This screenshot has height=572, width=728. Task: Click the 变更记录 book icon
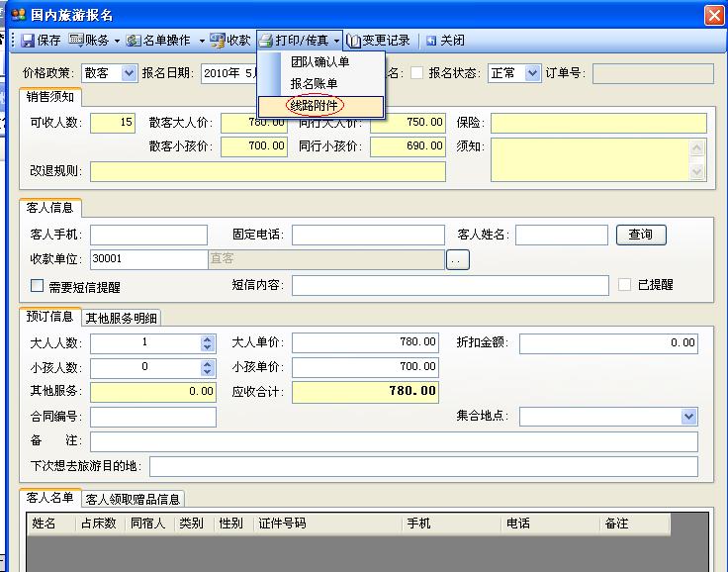coord(354,41)
